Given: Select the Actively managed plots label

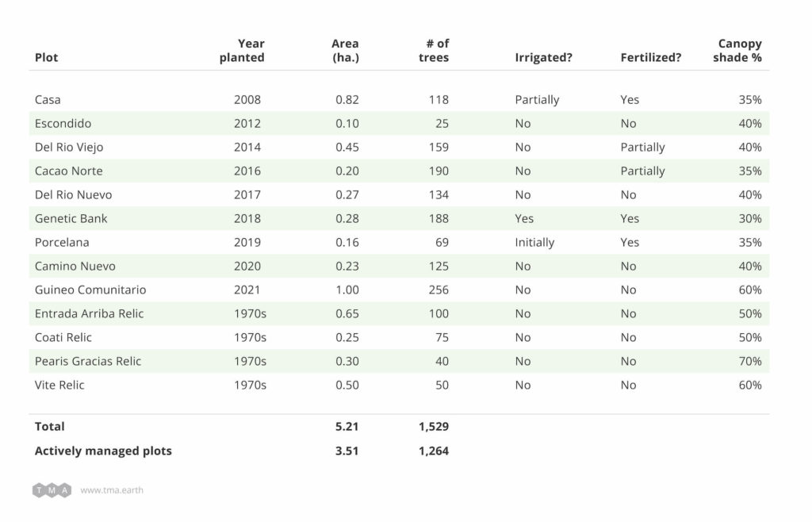Looking at the screenshot, I should [x=103, y=451].
